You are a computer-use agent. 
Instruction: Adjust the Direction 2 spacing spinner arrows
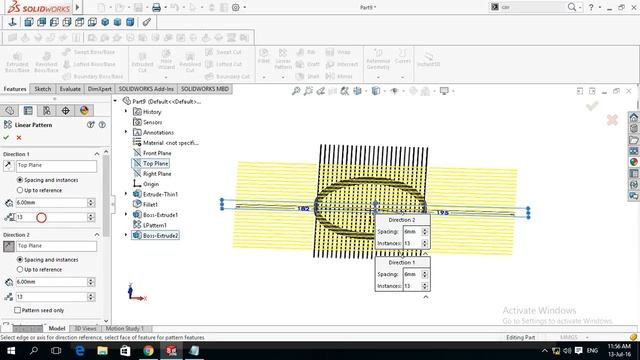point(91,282)
